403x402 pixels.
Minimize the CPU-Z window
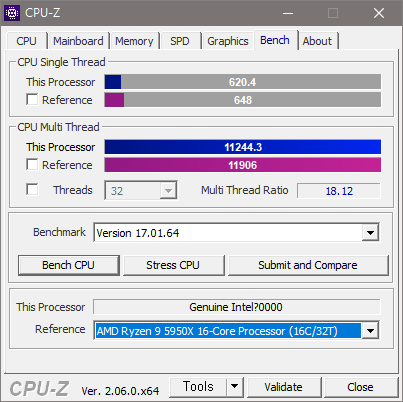click(x=288, y=13)
